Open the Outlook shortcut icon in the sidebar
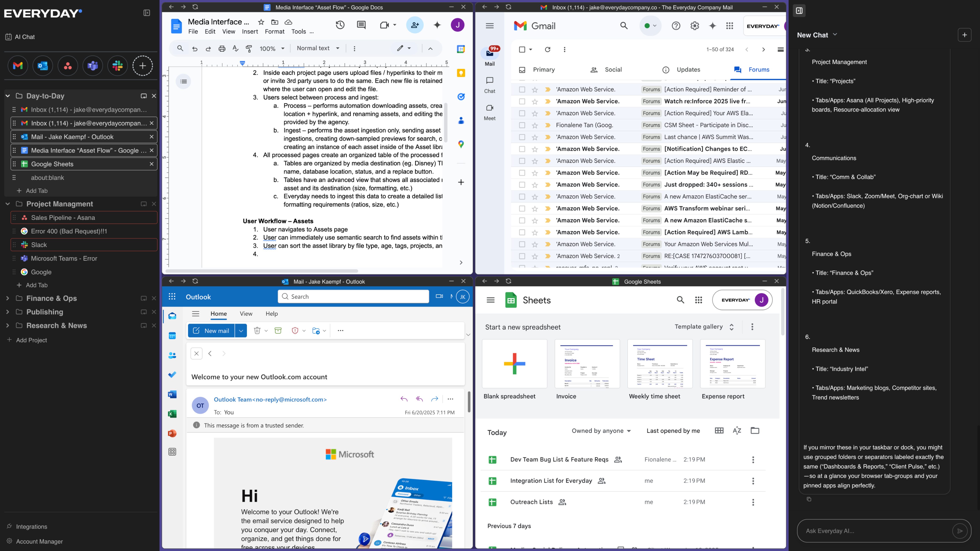 (43, 66)
